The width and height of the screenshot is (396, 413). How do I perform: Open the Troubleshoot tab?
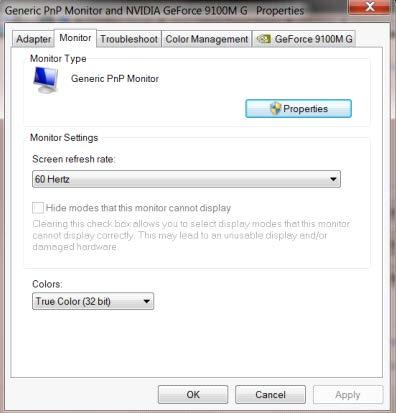(129, 39)
